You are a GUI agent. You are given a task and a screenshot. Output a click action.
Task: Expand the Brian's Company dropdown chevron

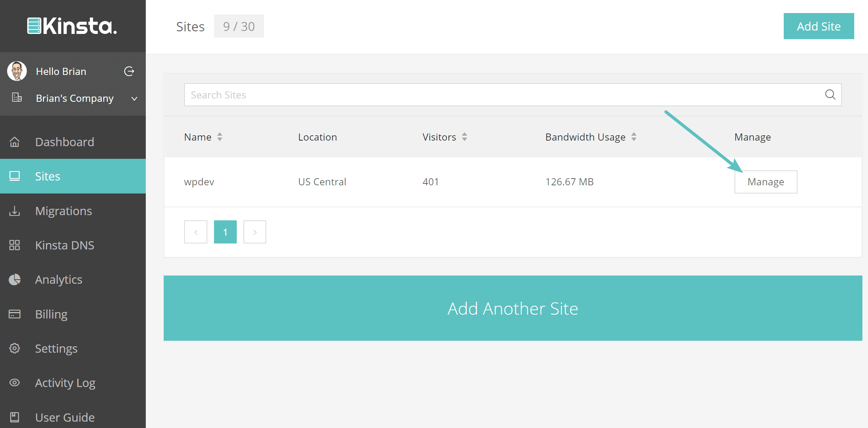pyautogui.click(x=135, y=99)
